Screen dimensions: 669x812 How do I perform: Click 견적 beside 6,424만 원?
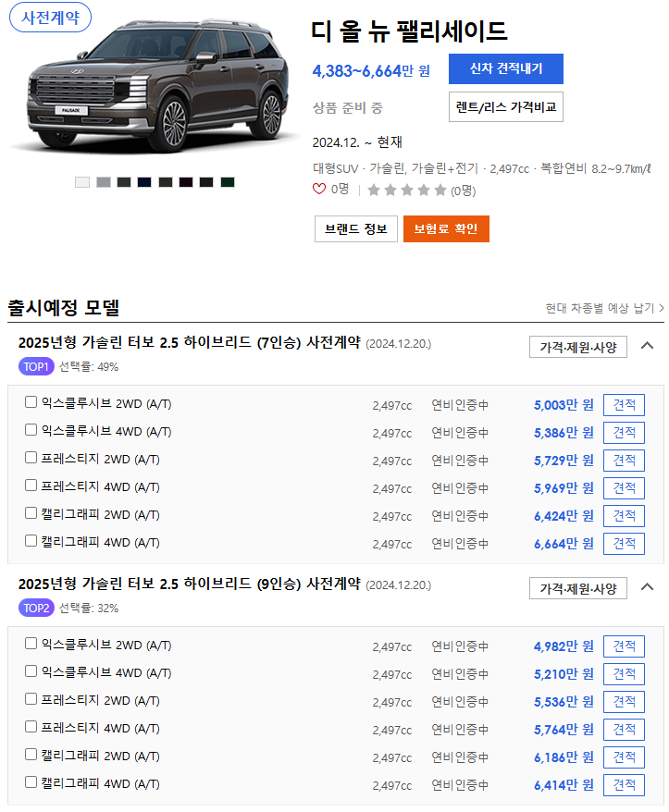(x=624, y=516)
